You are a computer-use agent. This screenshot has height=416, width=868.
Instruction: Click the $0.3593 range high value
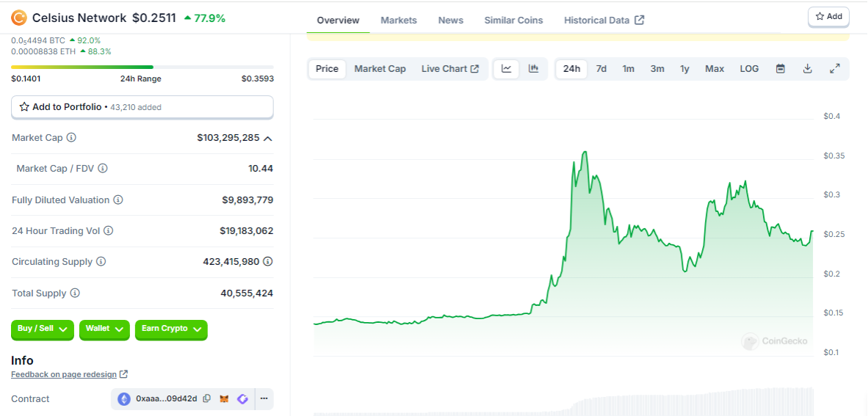258,79
